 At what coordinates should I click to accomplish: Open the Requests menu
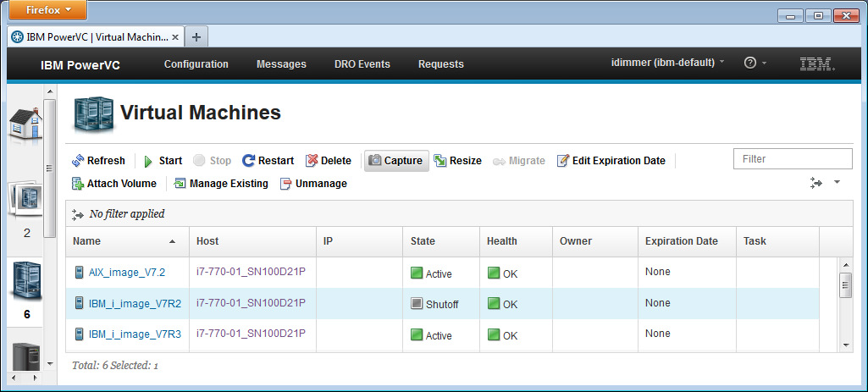440,64
